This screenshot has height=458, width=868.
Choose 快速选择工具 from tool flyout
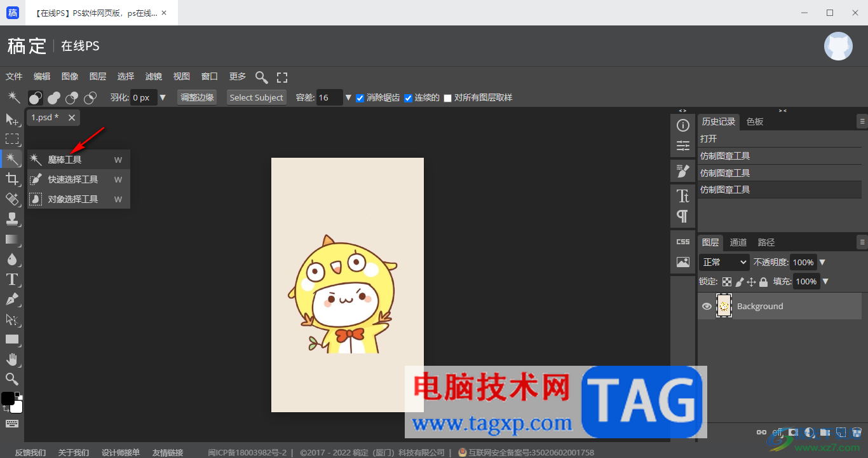79,179
